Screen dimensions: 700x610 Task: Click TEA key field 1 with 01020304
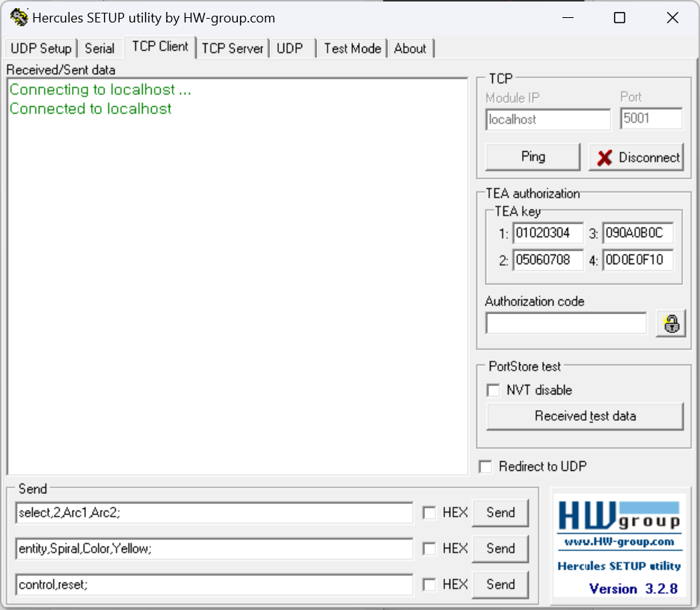tap(547, 234)
